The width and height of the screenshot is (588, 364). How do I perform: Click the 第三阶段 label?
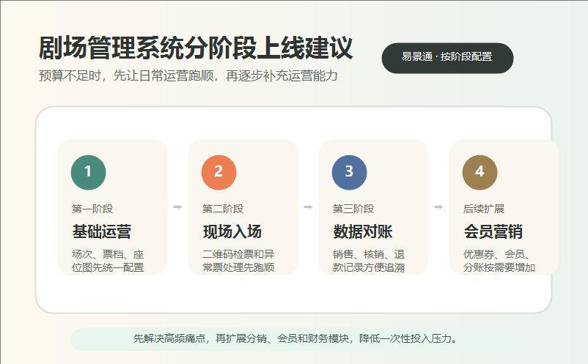coord(353,209)
